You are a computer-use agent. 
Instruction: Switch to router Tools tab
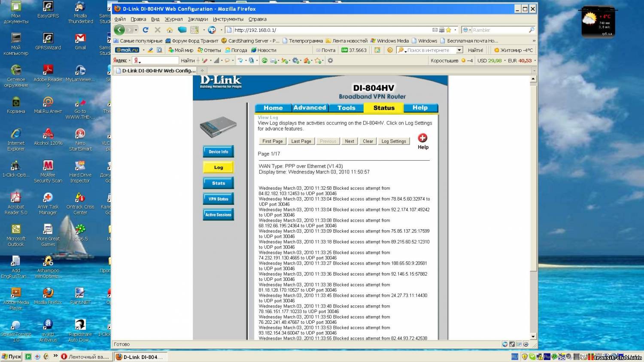346,108
